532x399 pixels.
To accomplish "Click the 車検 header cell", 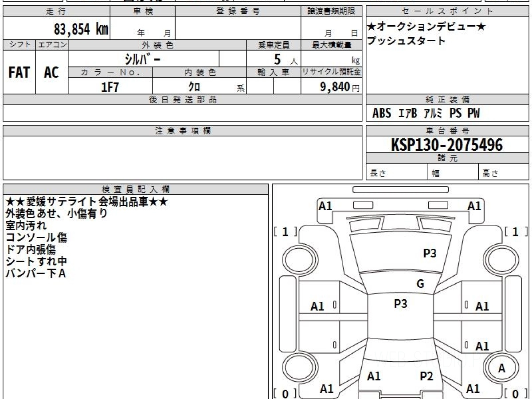I will pos(142,12).
